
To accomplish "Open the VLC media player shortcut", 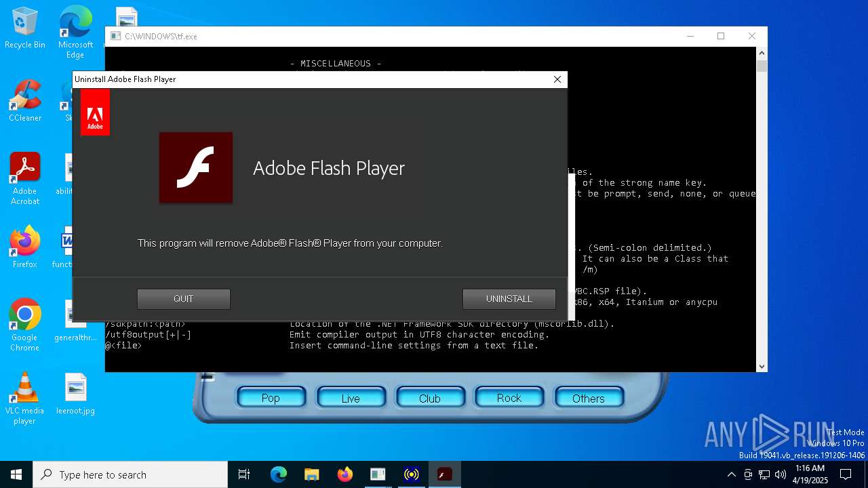I will [25, 399].
